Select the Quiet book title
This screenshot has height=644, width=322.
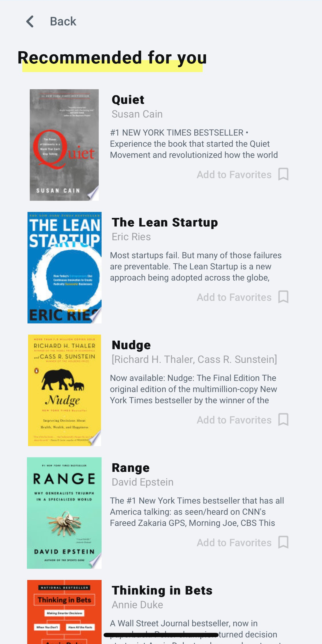tap(128, 100)
